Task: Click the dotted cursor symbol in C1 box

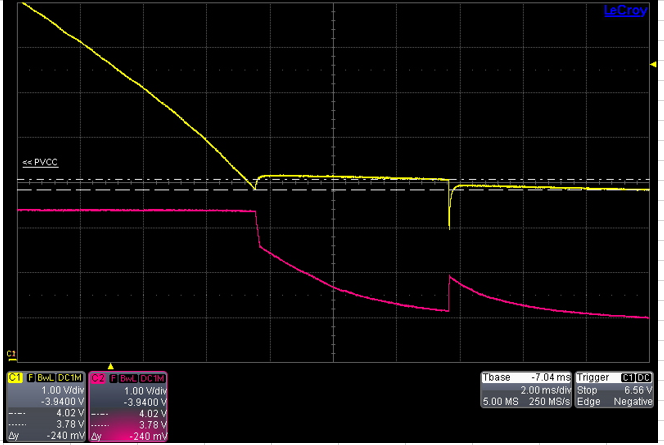Action: pos(17,425)
